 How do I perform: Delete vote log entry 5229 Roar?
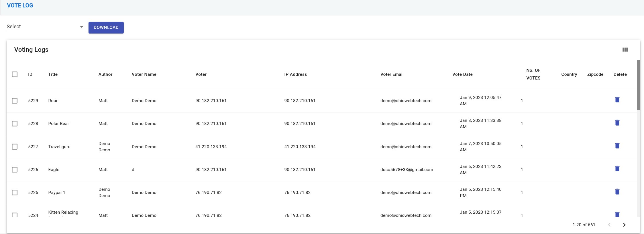(617, 100)
